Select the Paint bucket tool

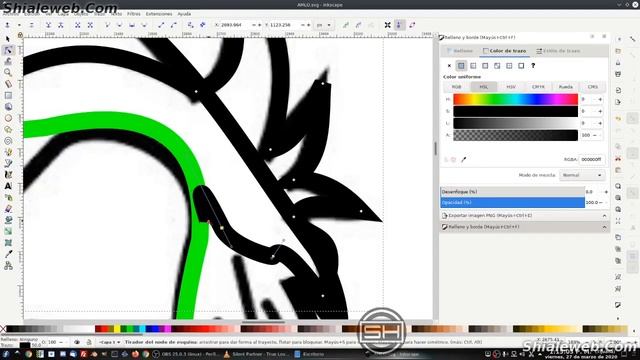8,220
